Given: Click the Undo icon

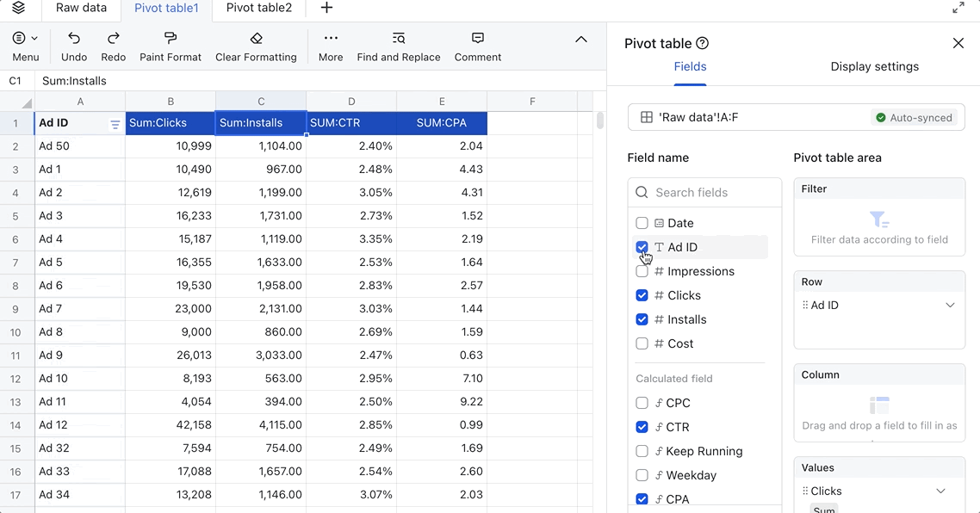Looking at the screenshot, I should (73, 39).
